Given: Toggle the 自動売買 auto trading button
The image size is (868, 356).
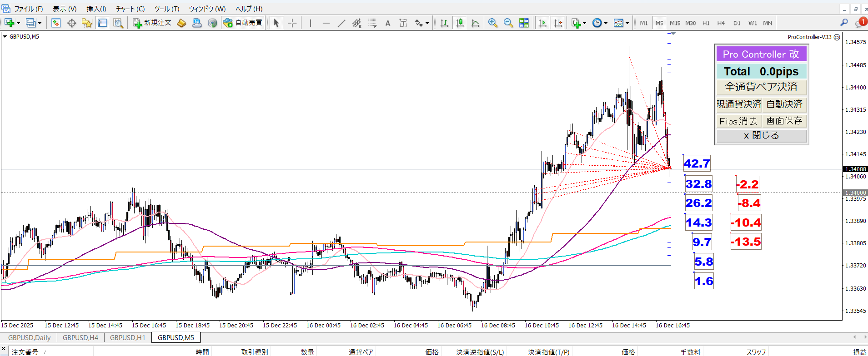Looking at the screenshot, I should [243, 23].
